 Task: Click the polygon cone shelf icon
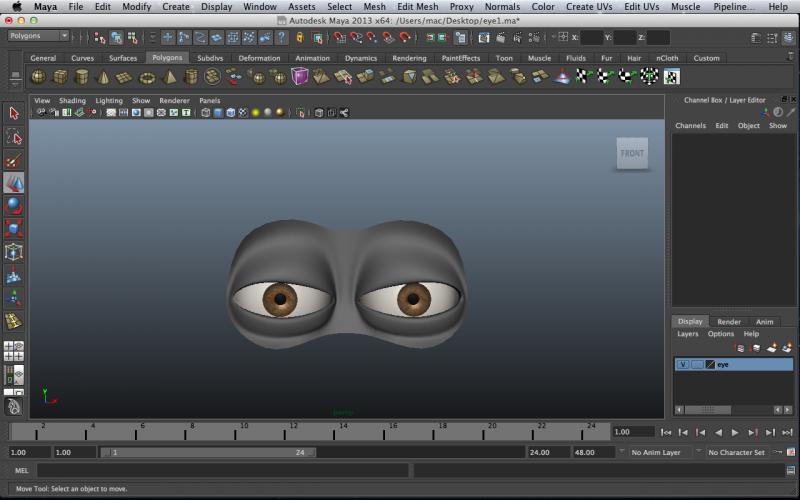[x=103, y=77]
